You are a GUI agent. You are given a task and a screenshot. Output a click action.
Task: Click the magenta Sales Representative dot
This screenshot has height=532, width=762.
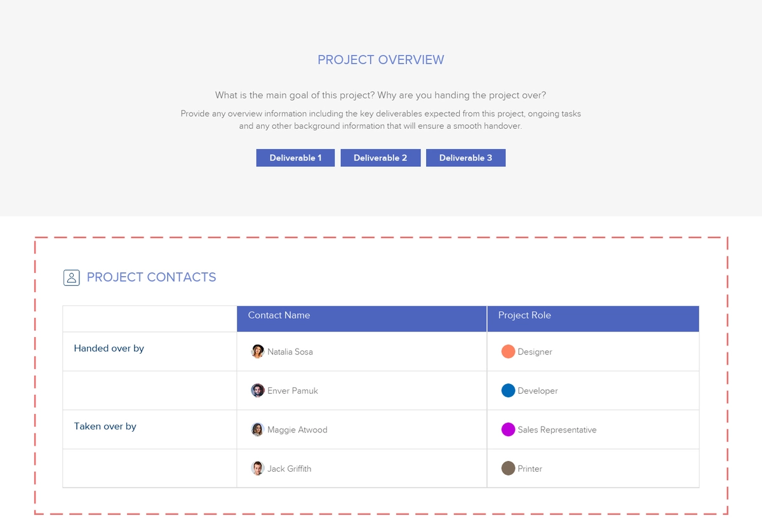(x=508, y=430)
